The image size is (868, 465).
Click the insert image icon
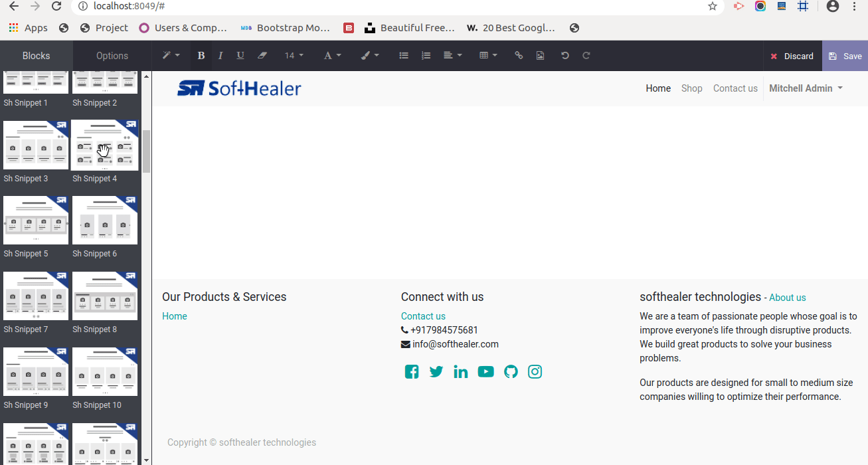click(x=541, y=56)
